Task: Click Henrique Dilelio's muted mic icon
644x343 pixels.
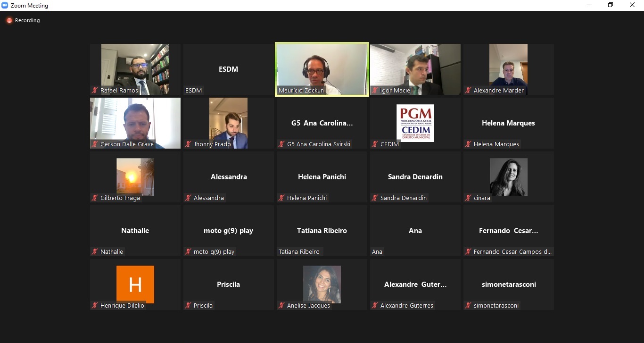Action: [x=95, y=305]
